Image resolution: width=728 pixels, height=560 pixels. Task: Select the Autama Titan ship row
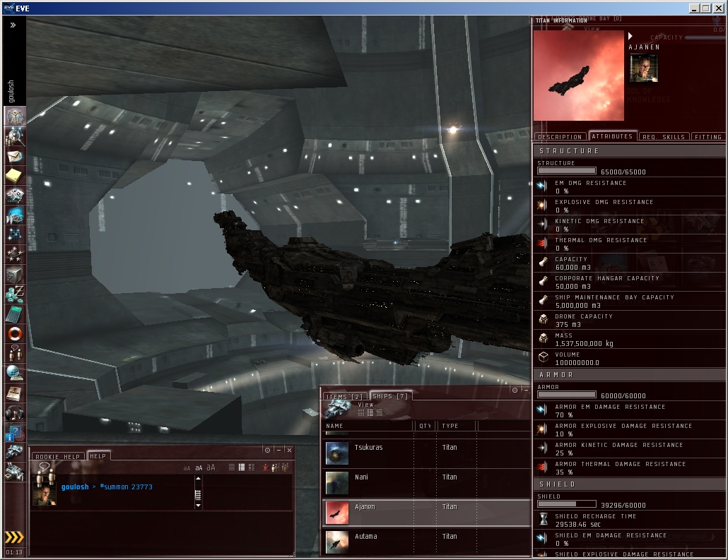(426, 542)
